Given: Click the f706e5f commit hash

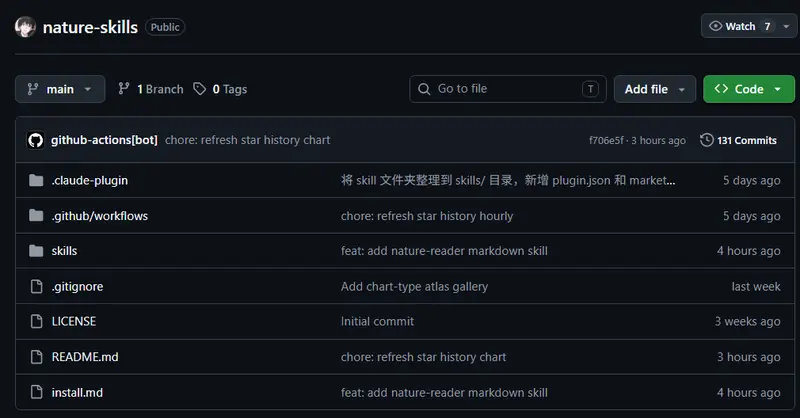Looking at the screenshot, I should click(606, 140).
